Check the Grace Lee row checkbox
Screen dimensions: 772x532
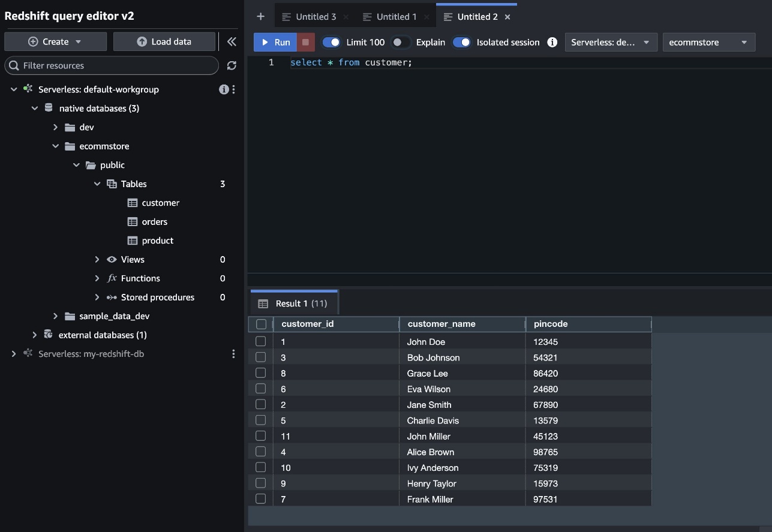coord(260,372)
